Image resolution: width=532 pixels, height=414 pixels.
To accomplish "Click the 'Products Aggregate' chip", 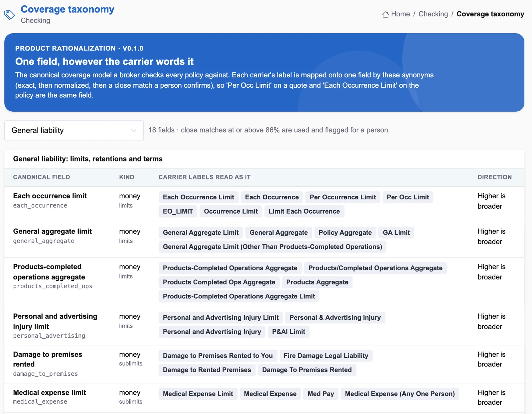I will pyautogui.click(x=317, y=282).
